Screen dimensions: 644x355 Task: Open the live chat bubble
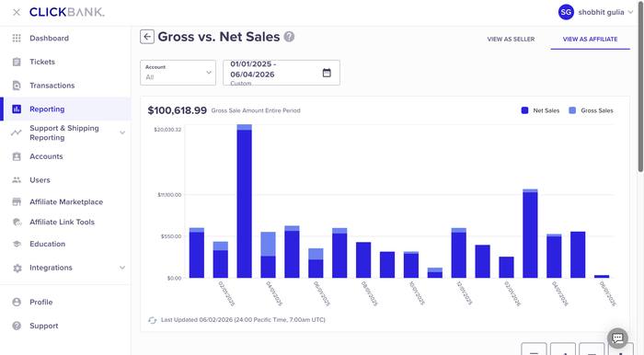click(617, 338)
